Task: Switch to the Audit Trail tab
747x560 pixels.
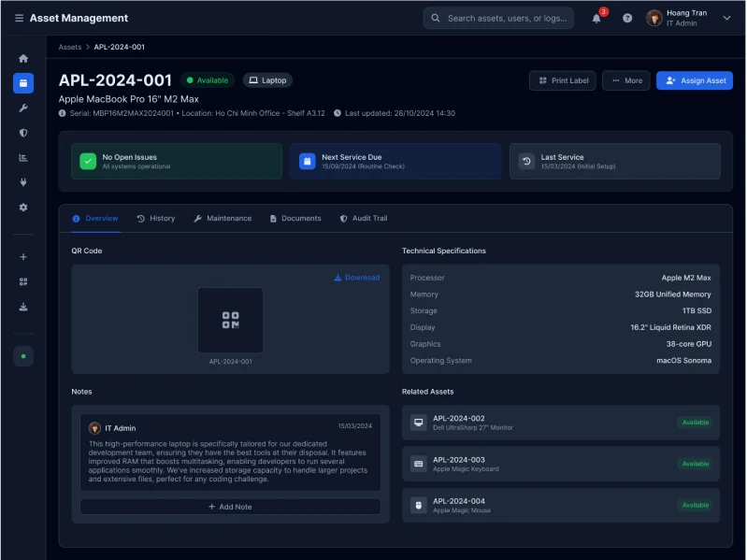Action: (x=364, y=219)
